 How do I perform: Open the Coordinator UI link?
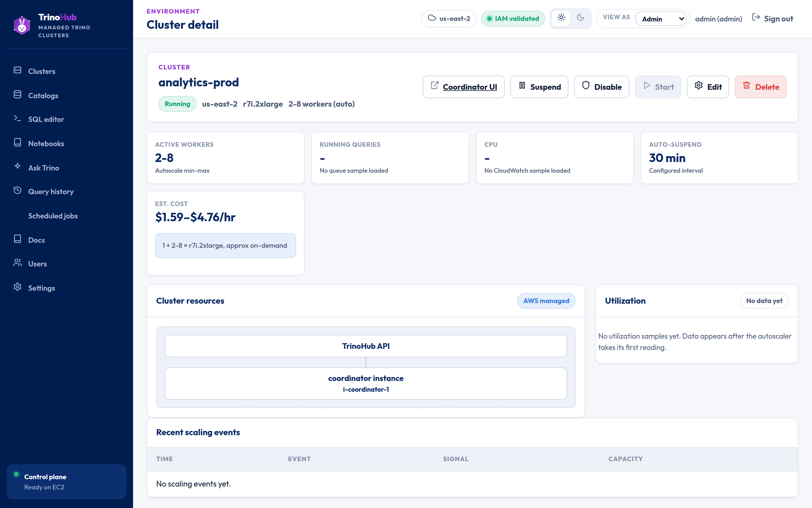[464, 87]
